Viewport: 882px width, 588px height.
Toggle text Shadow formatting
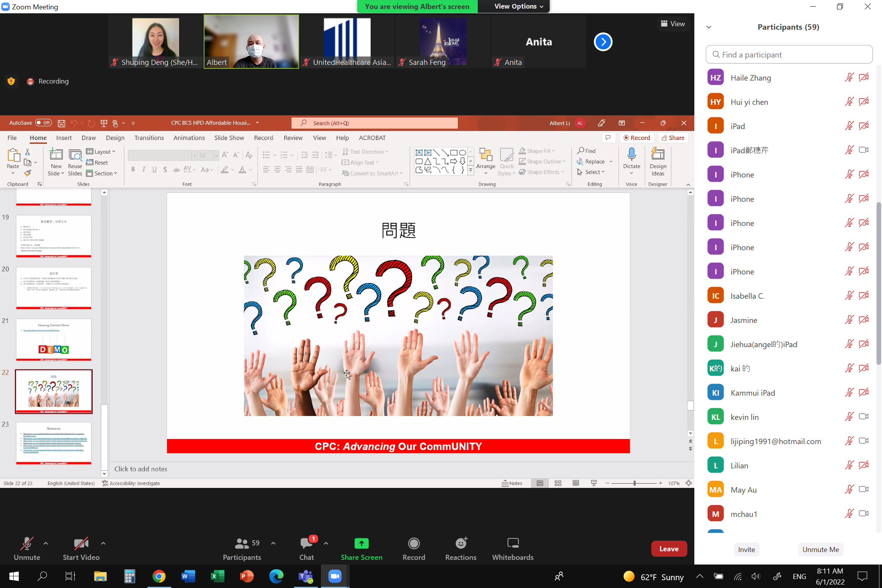coord(165,169)
